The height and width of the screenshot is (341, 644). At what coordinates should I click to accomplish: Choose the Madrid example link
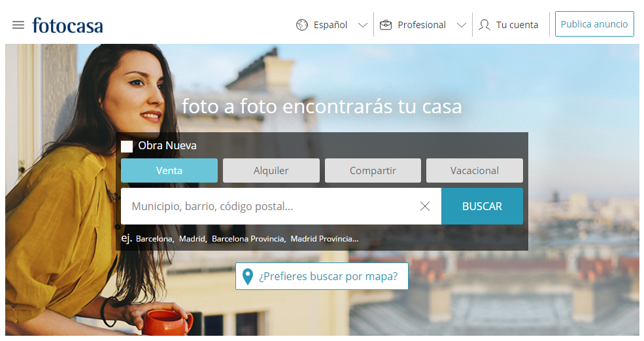click(x=193, y=239)
